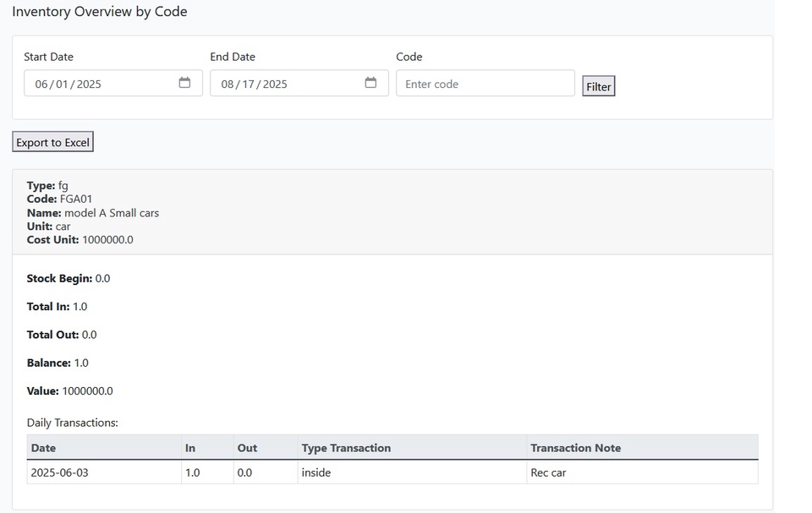Screen dimensions: 812x513
Task: Select the day segment in End Date
Action: pos(248,85)
